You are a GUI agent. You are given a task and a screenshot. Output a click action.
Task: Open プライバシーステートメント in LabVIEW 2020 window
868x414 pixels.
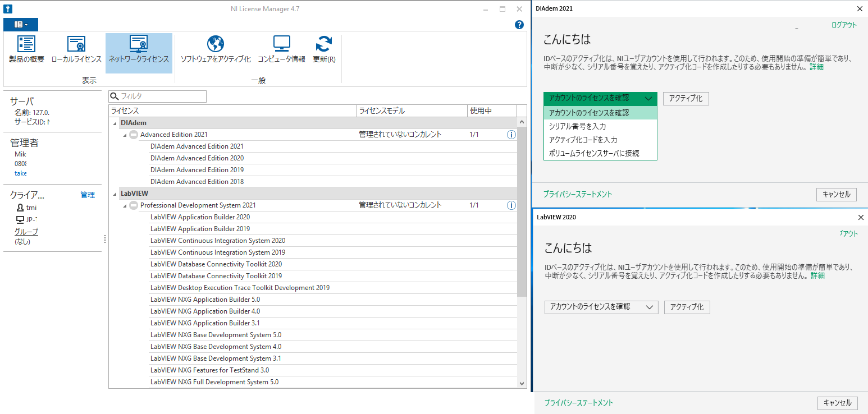point(579,403)
